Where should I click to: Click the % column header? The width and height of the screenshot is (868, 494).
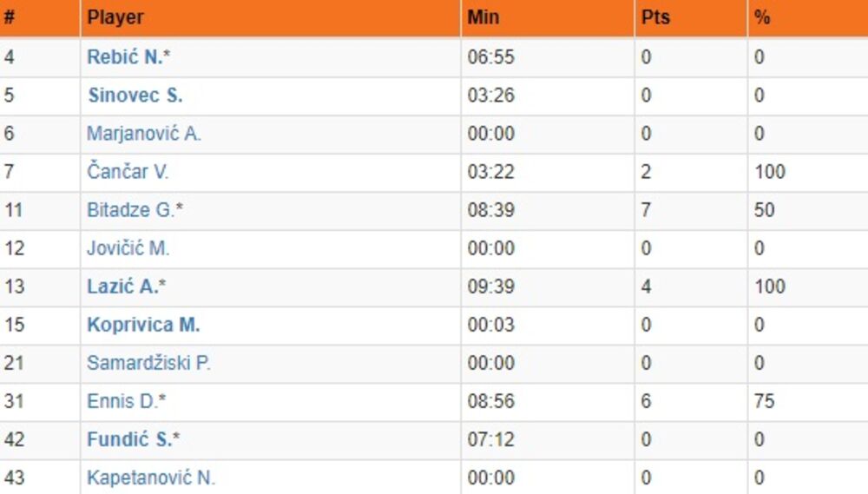click(762, 17)
